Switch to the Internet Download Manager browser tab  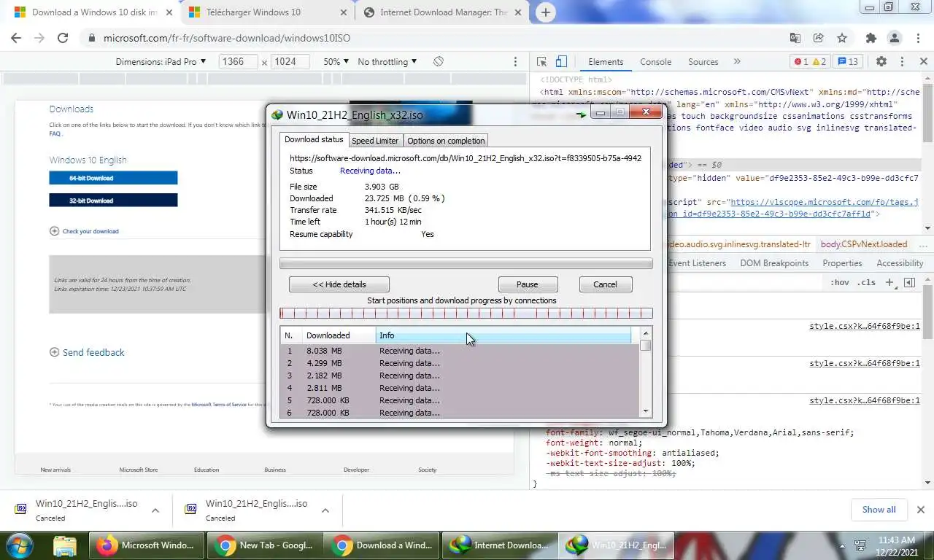pyautogui.click(x=443, y=12)
